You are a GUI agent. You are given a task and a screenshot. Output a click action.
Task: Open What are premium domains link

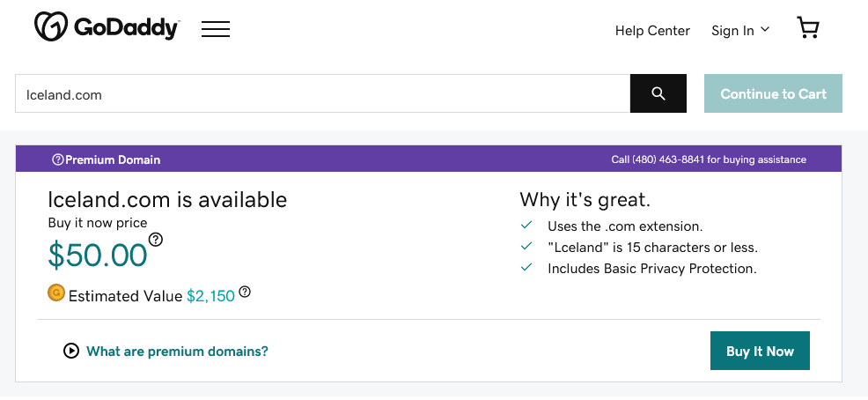tap(177, 352)
